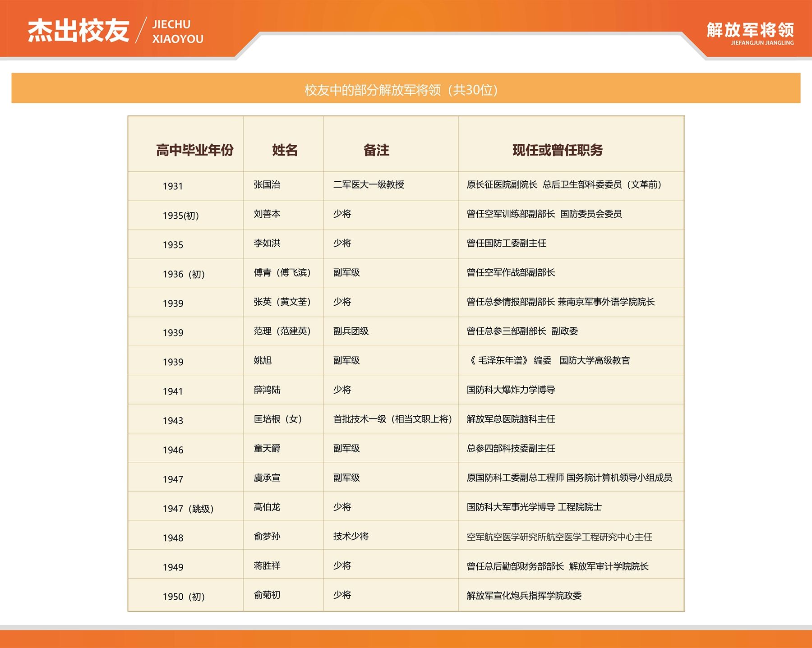
Task: Select the name cell 童天爵
Action: (267, 449)
